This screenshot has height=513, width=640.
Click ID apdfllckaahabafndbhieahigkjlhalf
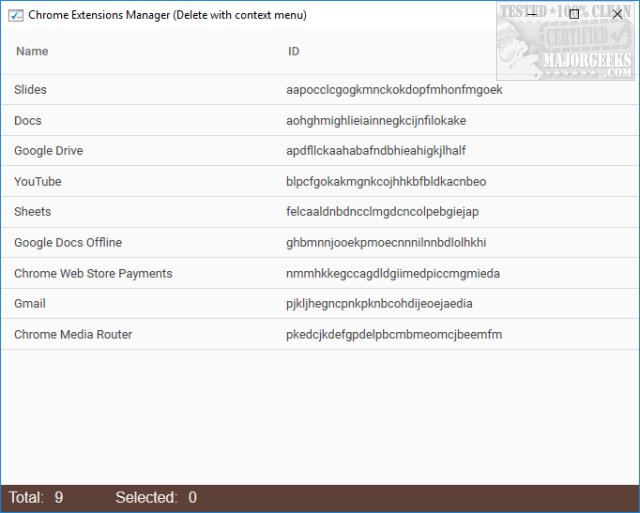coord(376,151)
